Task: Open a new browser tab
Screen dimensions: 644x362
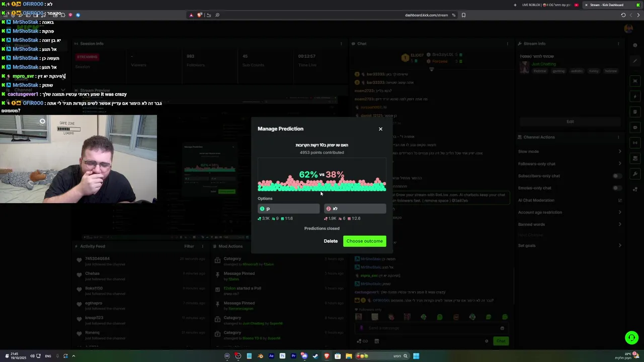Action: [x=515, y=5]
